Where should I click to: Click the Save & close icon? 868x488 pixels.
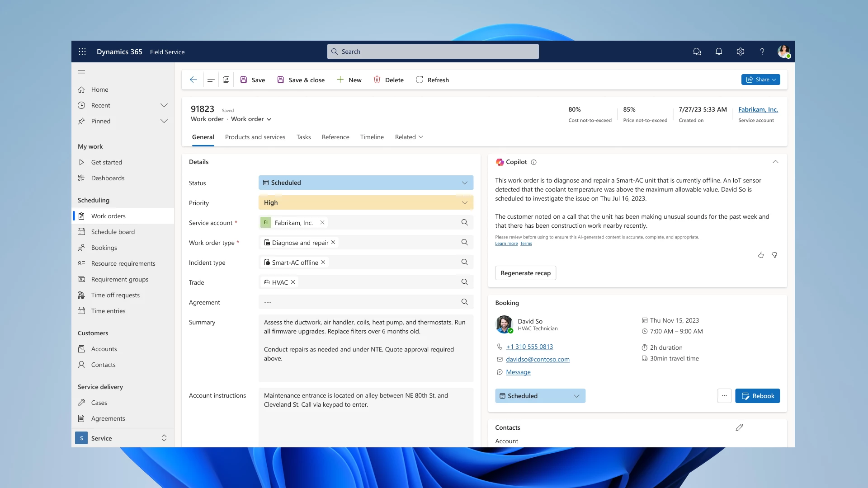coord(280,79)
